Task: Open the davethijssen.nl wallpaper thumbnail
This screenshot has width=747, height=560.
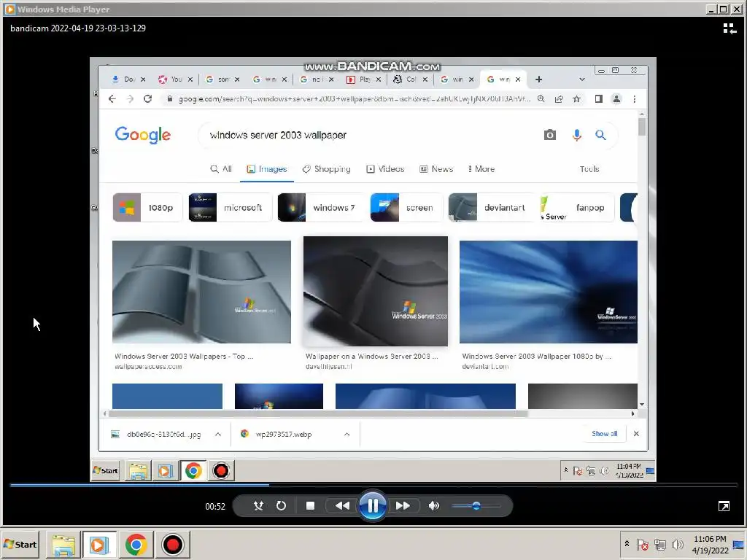Action: click(376, 292)
